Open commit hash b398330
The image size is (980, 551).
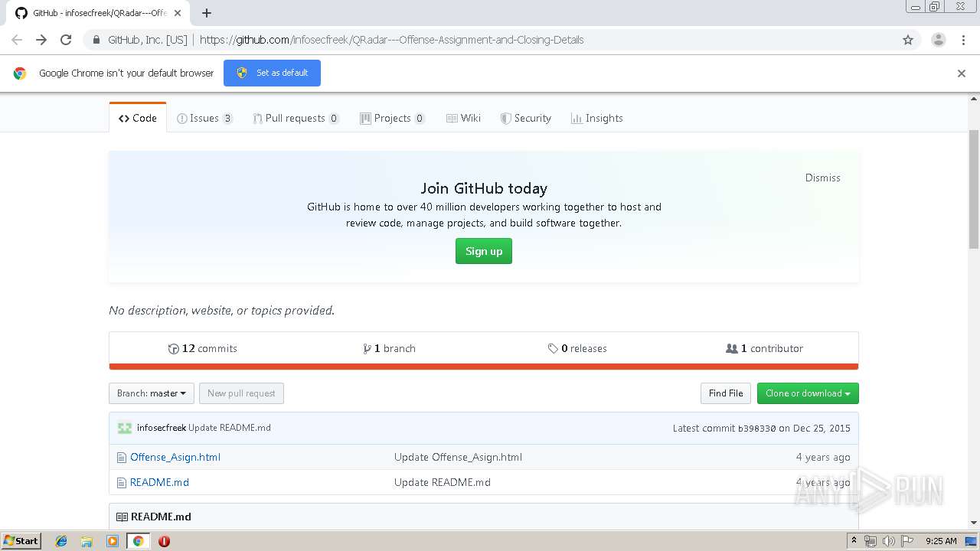756,429
